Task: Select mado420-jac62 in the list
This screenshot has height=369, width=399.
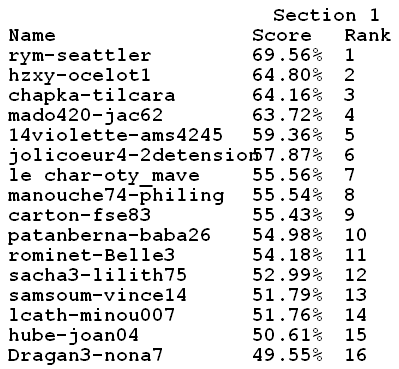Action: click(x=86, y=115)
